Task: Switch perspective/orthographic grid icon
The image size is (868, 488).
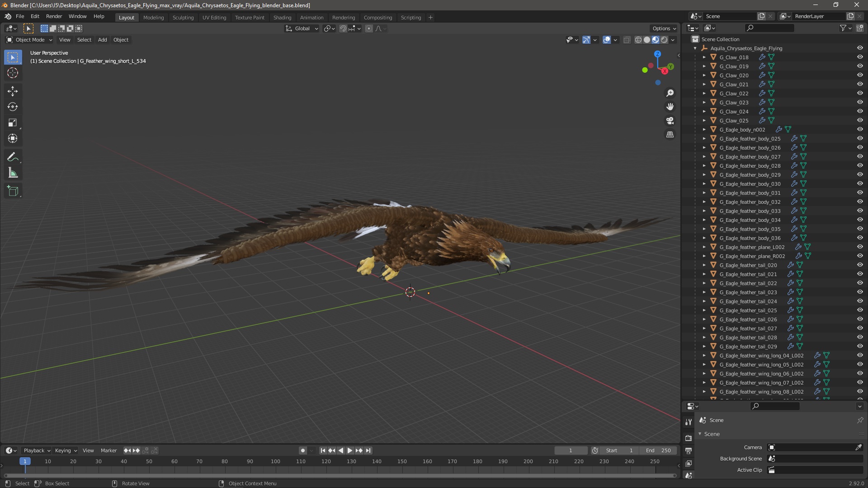Action: [x=670, y=135]
